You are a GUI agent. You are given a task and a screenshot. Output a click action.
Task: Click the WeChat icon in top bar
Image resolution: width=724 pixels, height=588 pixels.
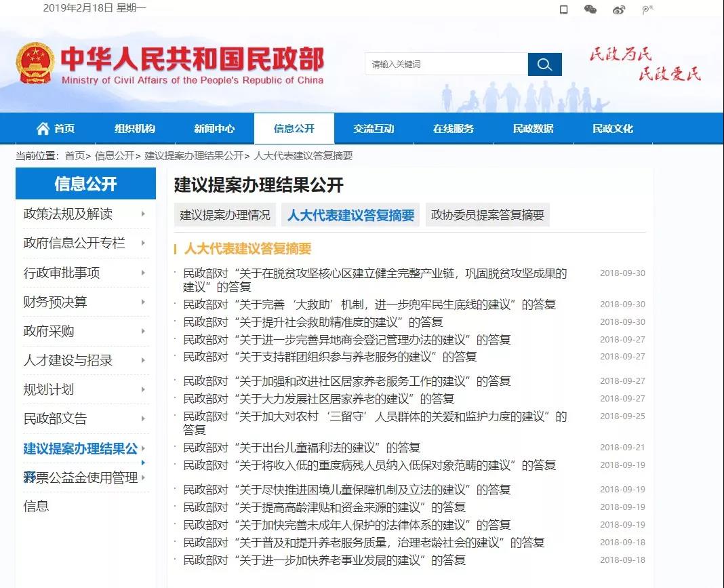coord(590,9)
